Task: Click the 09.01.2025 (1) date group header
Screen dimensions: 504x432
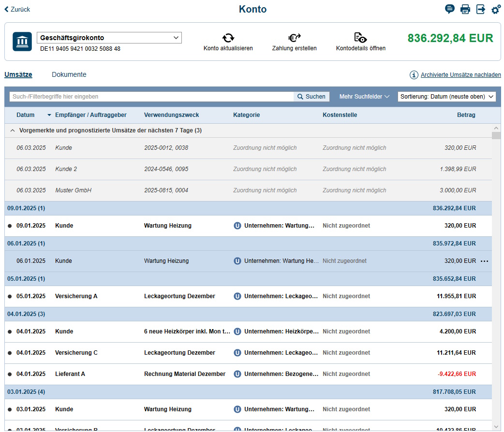Action: (248, 208)
